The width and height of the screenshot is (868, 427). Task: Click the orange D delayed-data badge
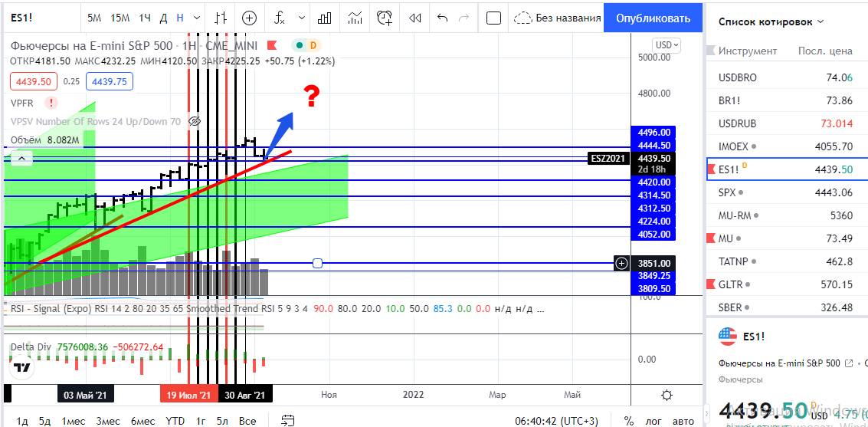pos(313,45)
